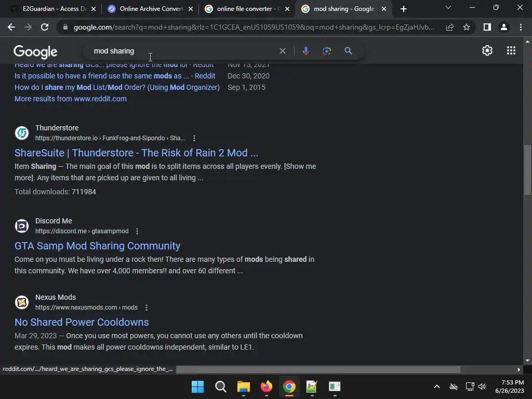Click the scroll down arrow
The image size is (532, 399).
click(527, 361)
